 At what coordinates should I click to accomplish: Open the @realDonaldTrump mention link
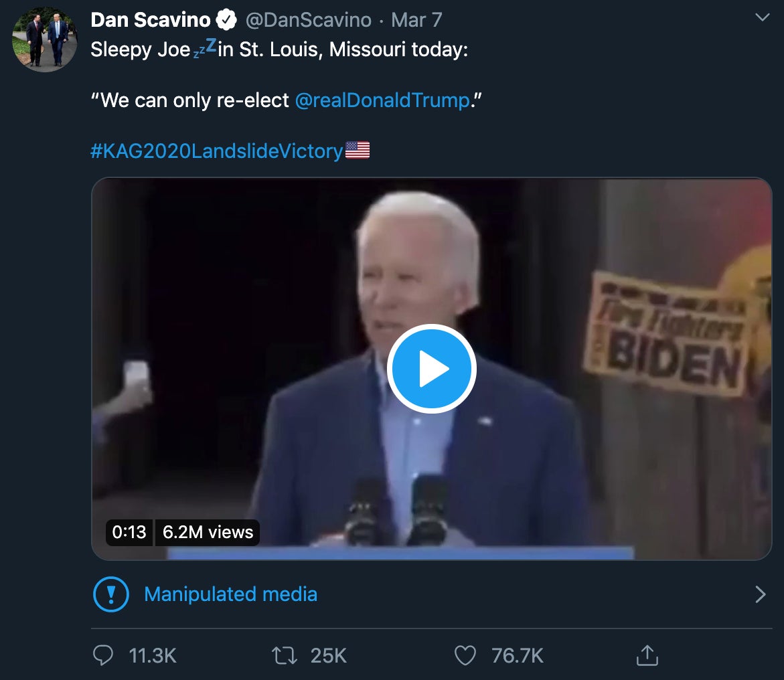point(382,100)
